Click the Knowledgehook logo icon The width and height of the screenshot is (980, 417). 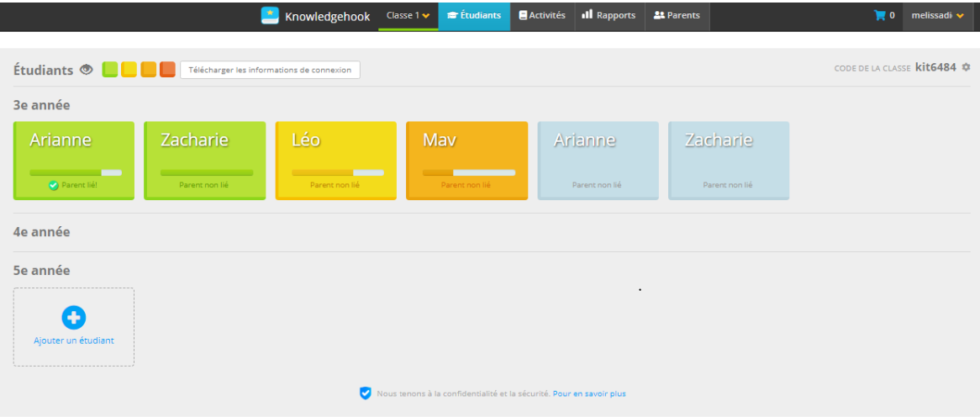point(270,16)
